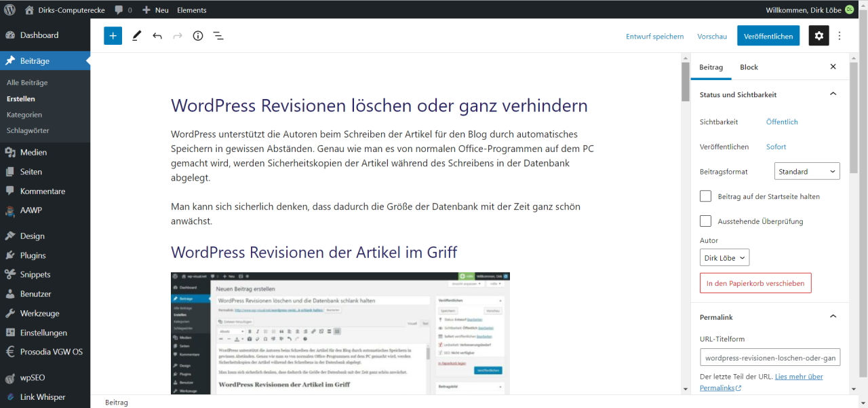The image size is (868, 408).
Task: Redo the last undone change
Action: [178, 36]
